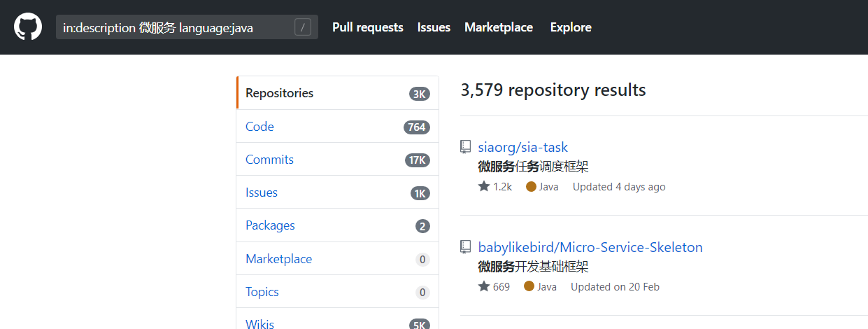
Task: Click the "微服务任务调度框架" description
Action: click(x=534, y=167)
